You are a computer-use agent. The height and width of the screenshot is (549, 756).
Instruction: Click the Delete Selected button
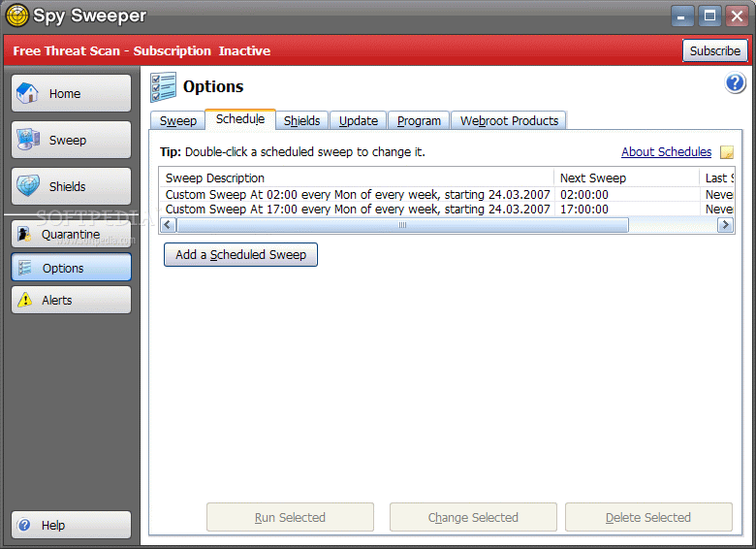648,517
